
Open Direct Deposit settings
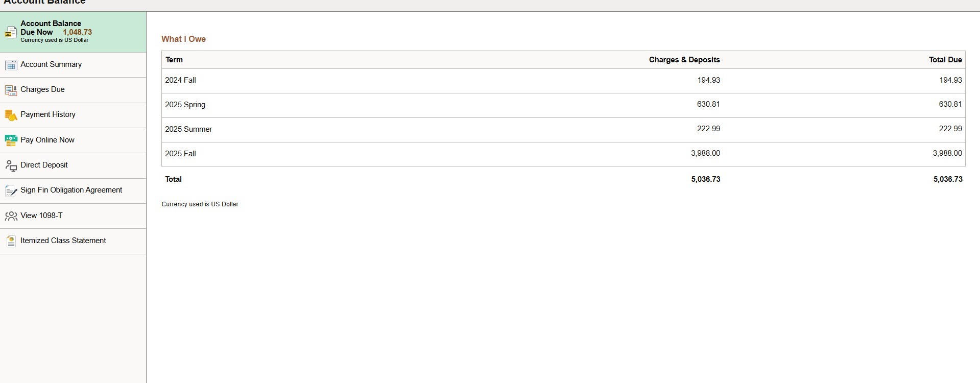tap(73, 165)
